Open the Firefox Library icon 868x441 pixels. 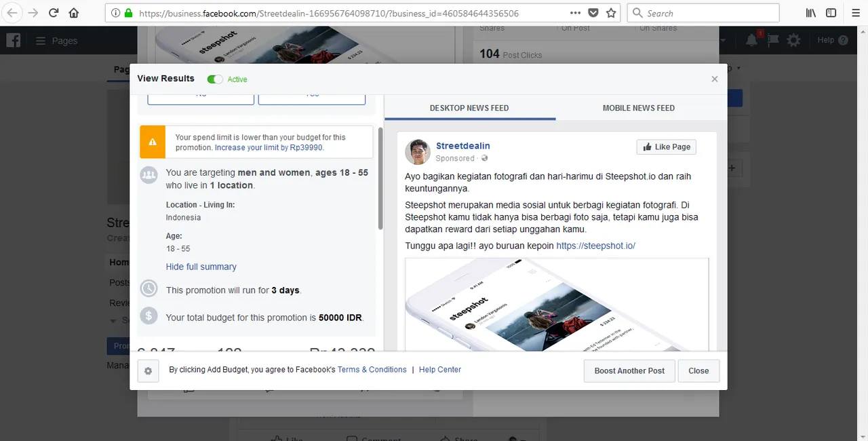[811, 13]
